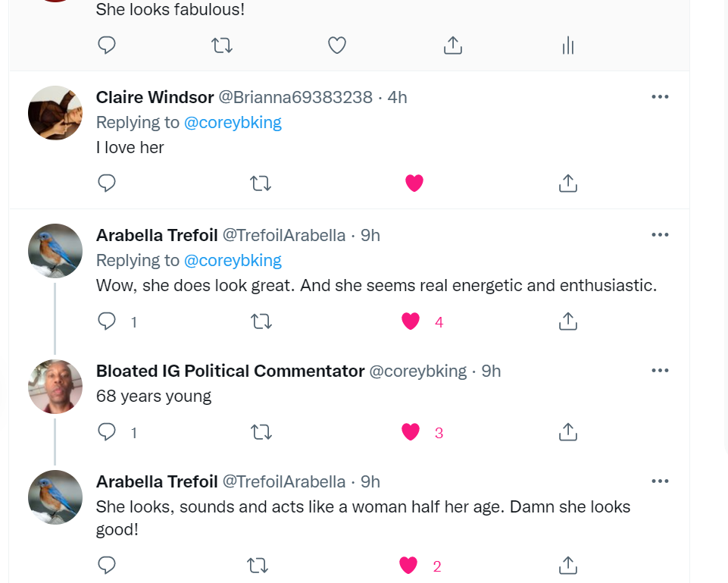This screenshot has width=728, height=583.
Task: Unlike Claire Windsor's "I love her" tweet
Action: click(x=414, y=183)
